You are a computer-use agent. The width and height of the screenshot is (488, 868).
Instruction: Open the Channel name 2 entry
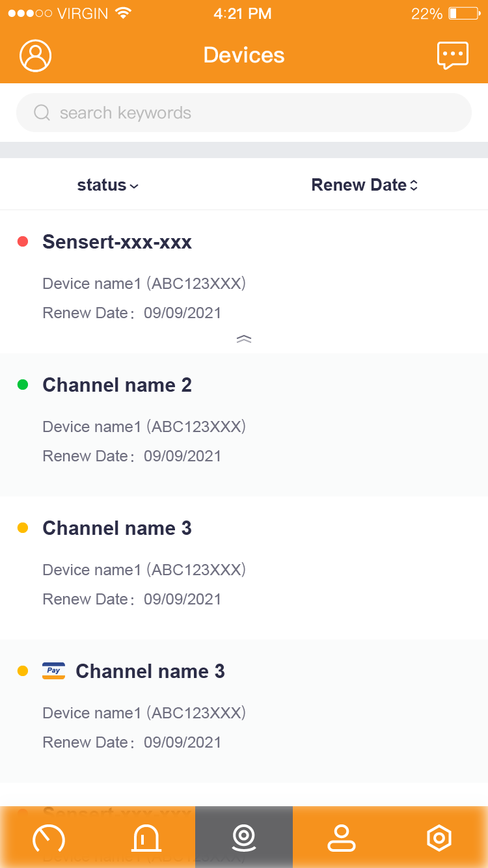click(117, 385)
